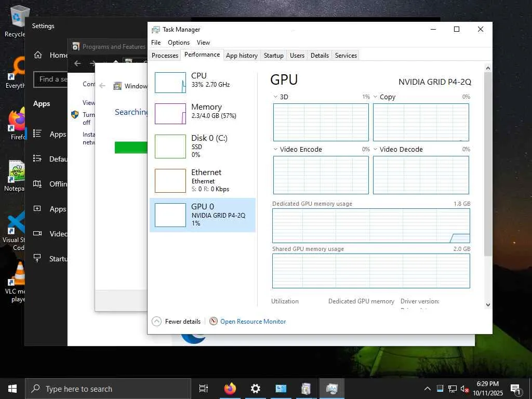Click the scroll down arrow in GPU pane
Screen dimensions: 532x399
[x=488, y=304]
